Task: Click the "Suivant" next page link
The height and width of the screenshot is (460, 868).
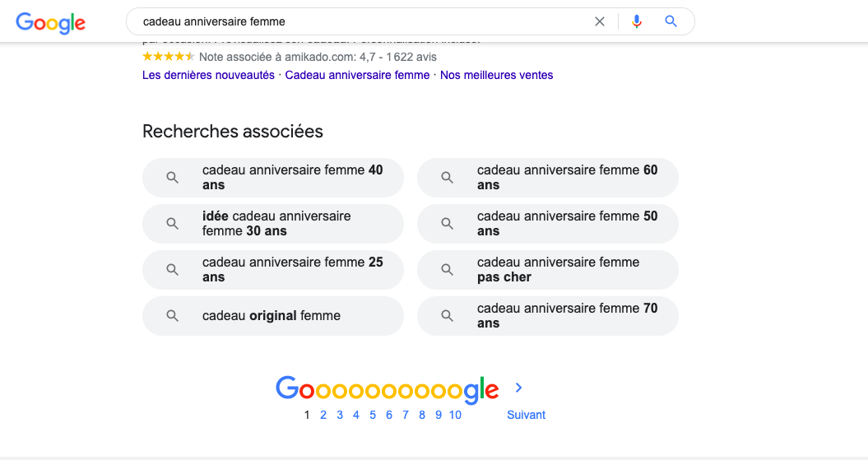Action: (526, 415)
